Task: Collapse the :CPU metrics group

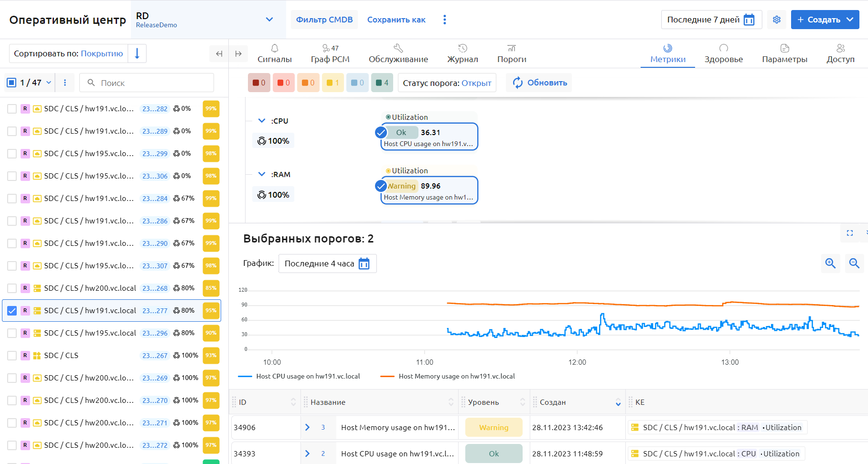Action: (262, 121)
